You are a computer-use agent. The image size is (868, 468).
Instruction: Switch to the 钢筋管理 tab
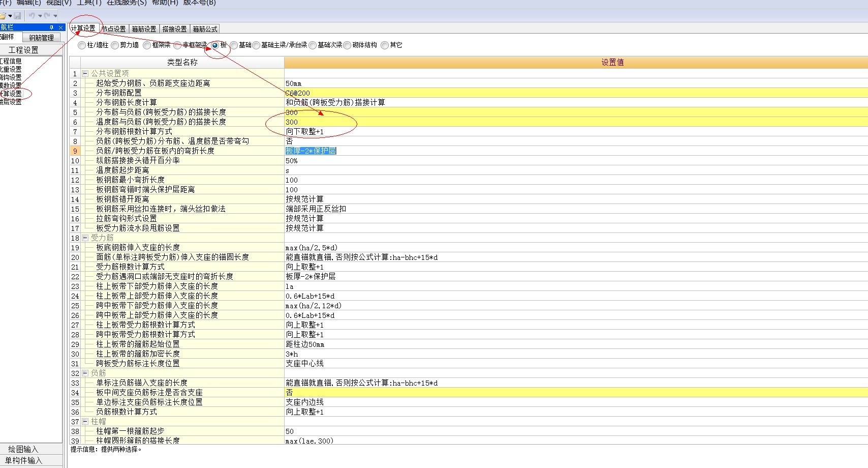point(41,38)
